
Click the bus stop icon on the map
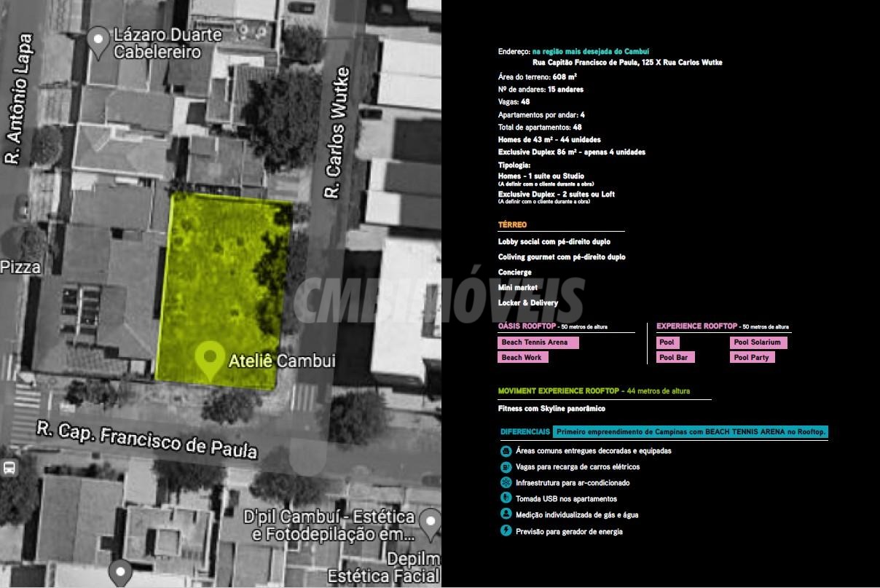[x=9, y=468]
